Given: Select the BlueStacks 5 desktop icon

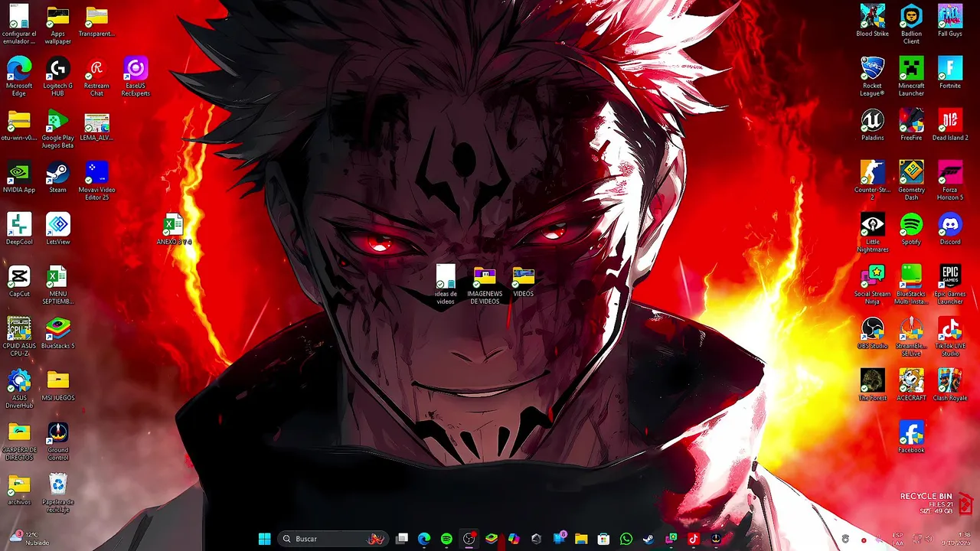Looking at the screenshot, I should [x=57, y=333].
